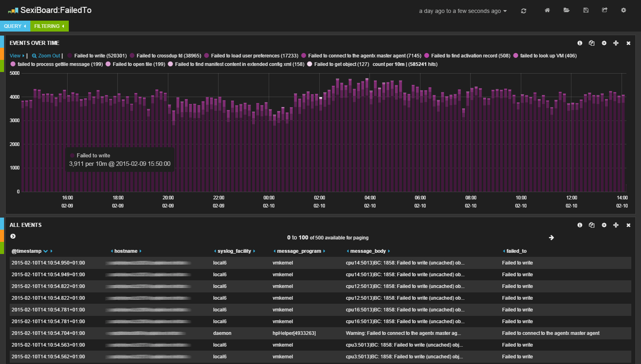Click the Zoom Out link
Viewport: 641px width, 364px height.
coord(46,56)
